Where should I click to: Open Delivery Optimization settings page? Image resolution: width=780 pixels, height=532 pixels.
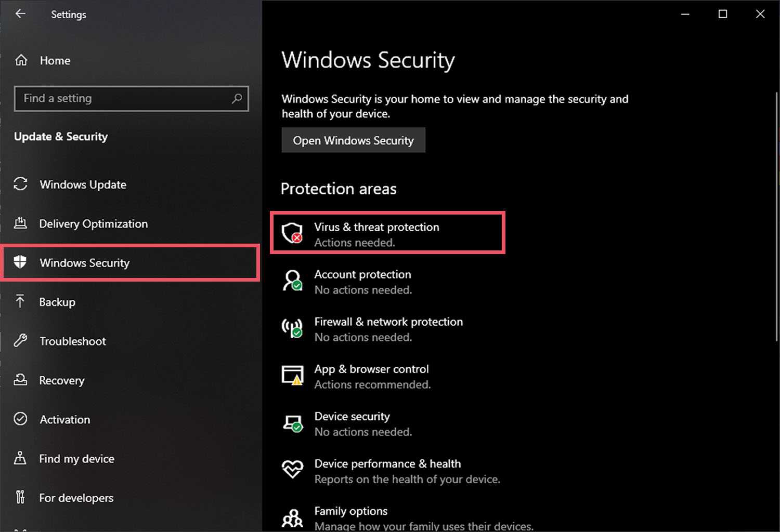coord(93,224)
